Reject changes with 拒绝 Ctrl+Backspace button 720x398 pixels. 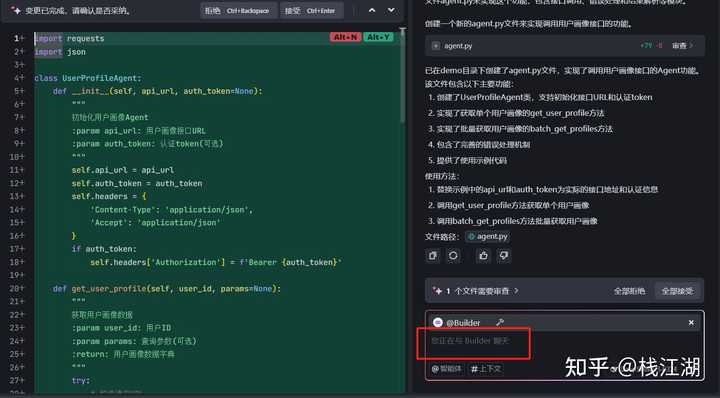point(238,11)
